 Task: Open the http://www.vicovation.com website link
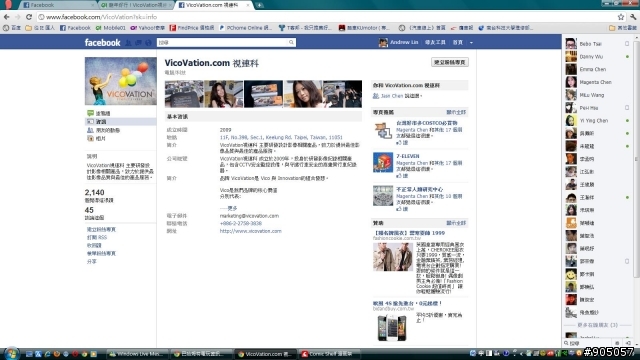coord(251,231)
